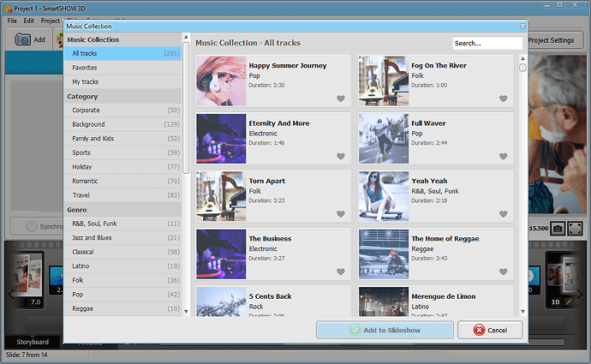Favorite the Happy Summer Journey track
Screen dimensions: 591x364
point(341,99)
